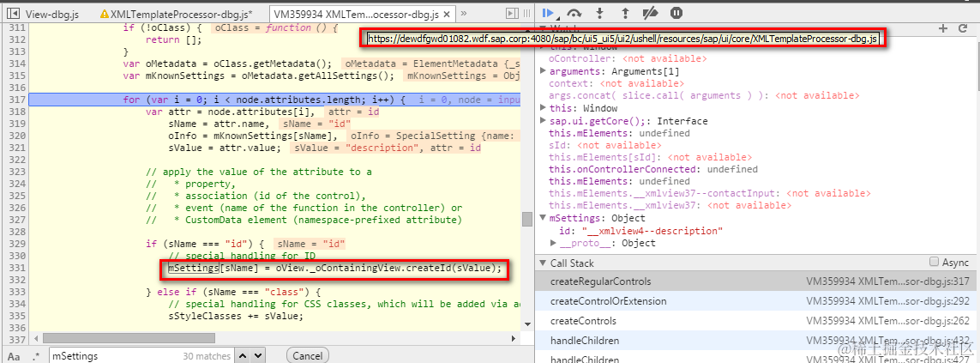
Task: Enable the Async call stack checkbox
Action: [934, 263]
